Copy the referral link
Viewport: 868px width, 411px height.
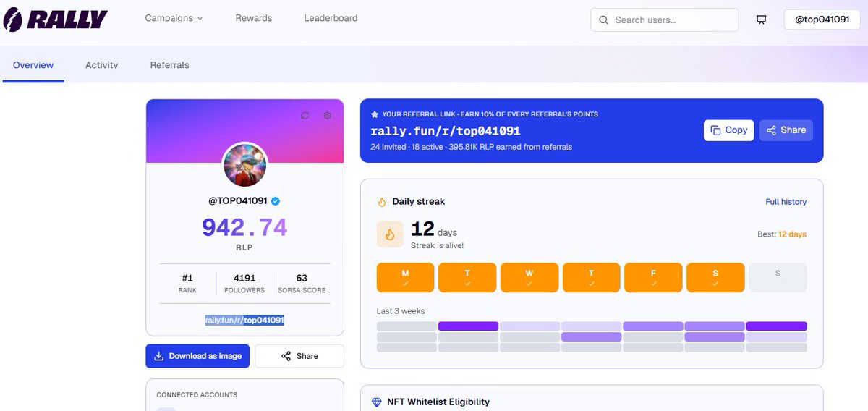click(729, 130)
